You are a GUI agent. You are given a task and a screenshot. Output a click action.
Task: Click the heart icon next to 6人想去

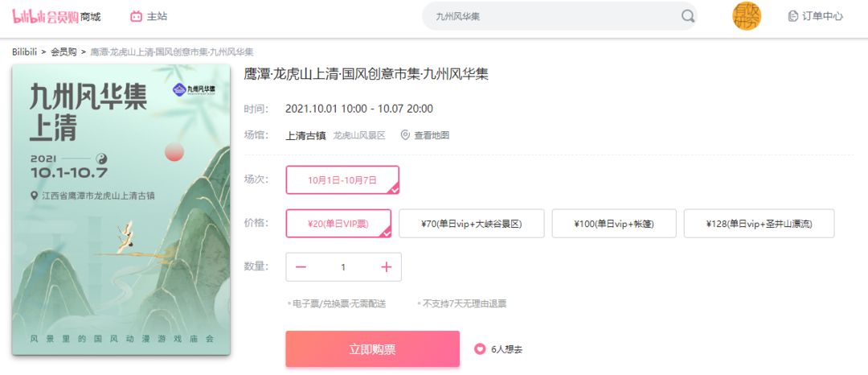click(x=479, y=349)
